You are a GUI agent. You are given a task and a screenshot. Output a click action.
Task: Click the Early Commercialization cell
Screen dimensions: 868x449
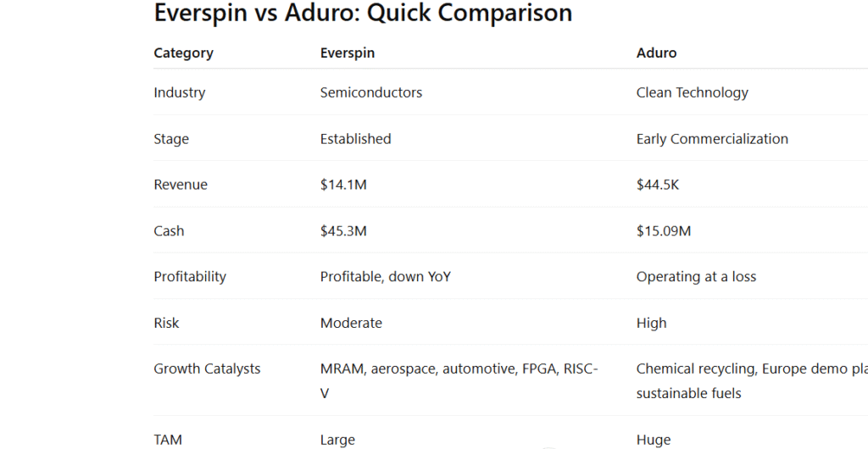tap(712, 139)
